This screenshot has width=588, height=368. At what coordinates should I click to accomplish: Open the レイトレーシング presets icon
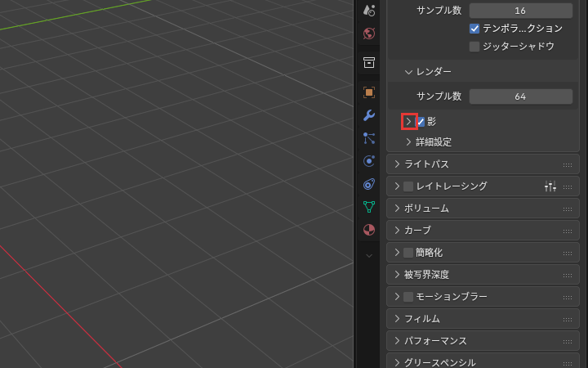point(550,186)
